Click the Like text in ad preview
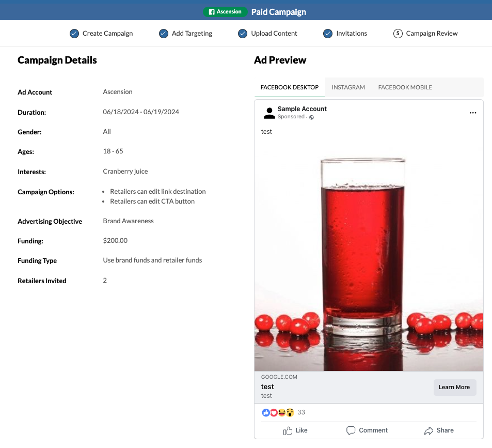The height and width of the screenshot is (448, 492). pyautogui.click(x=301, y=430)
